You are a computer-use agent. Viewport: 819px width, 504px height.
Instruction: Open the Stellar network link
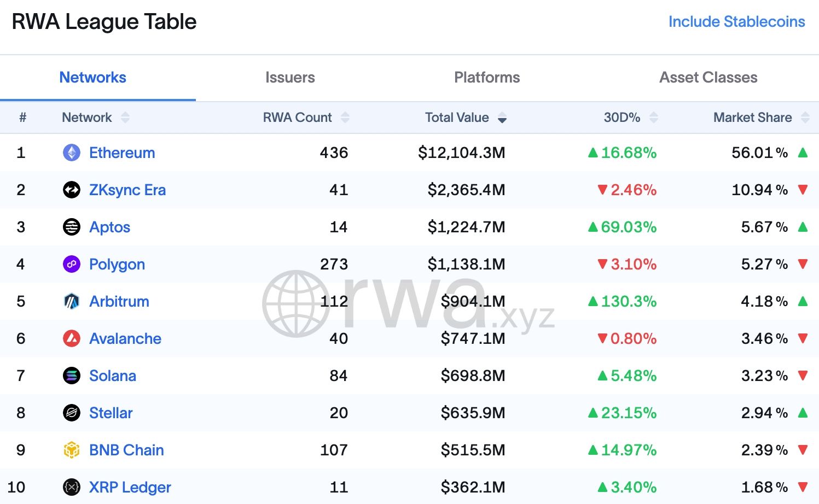click(x=111, y=413)
